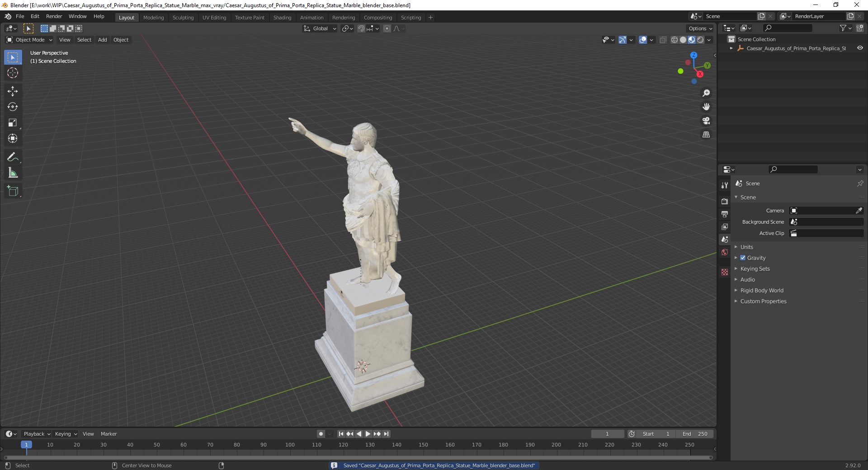Toggle camera view icon
This screenshot has height=470, width=868.
point(706,121)
